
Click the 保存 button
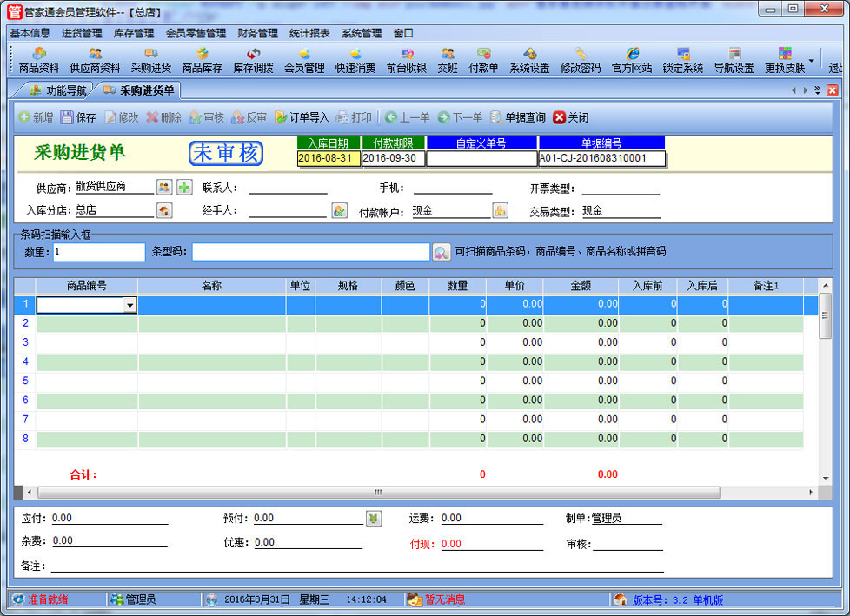[x=78, y=117]
